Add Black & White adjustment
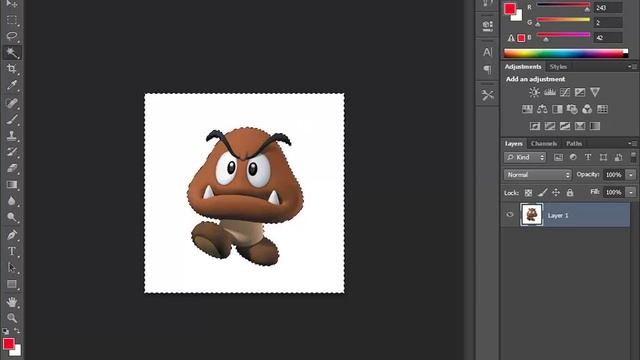Viewport: 640px width, 360px height. [557, 109]
